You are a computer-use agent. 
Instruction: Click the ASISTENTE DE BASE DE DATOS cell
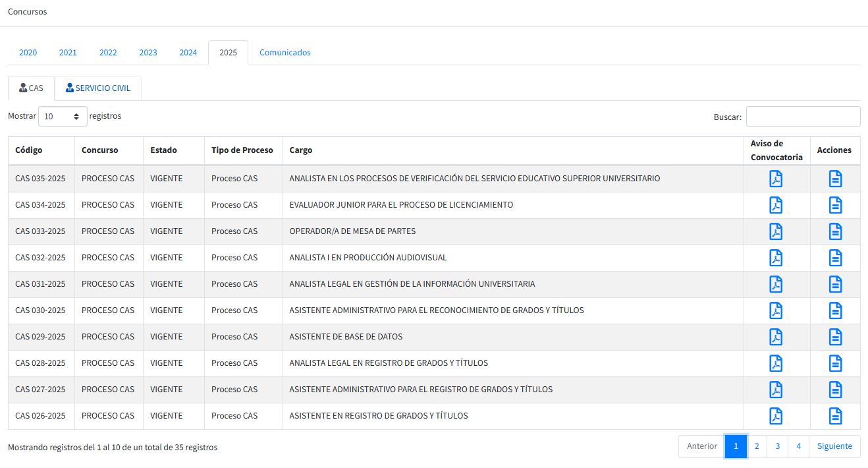tap(513, 337)
